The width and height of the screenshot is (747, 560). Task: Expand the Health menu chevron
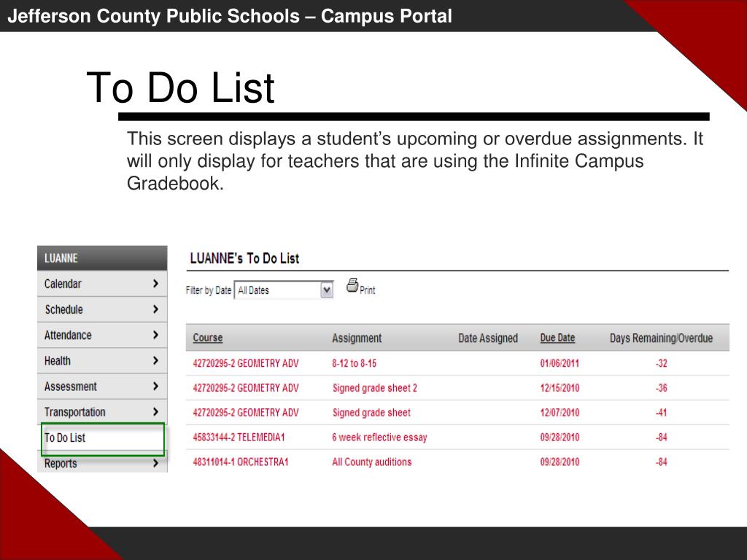pos(155,360)
